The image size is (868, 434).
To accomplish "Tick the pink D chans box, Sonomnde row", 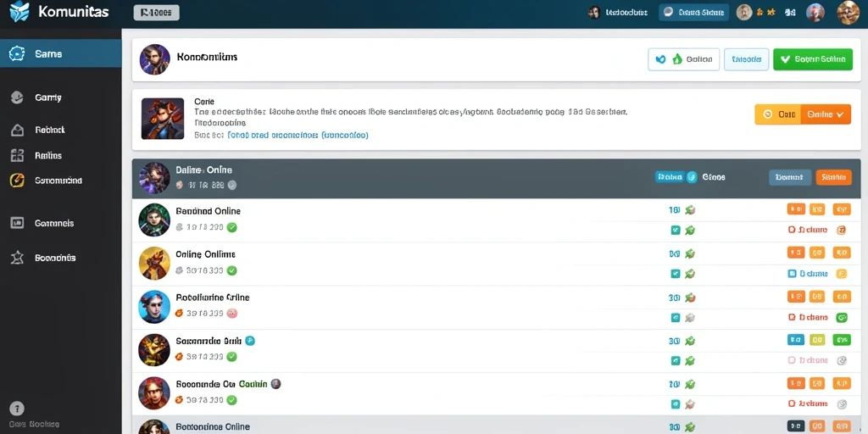I will coord(792,360).
